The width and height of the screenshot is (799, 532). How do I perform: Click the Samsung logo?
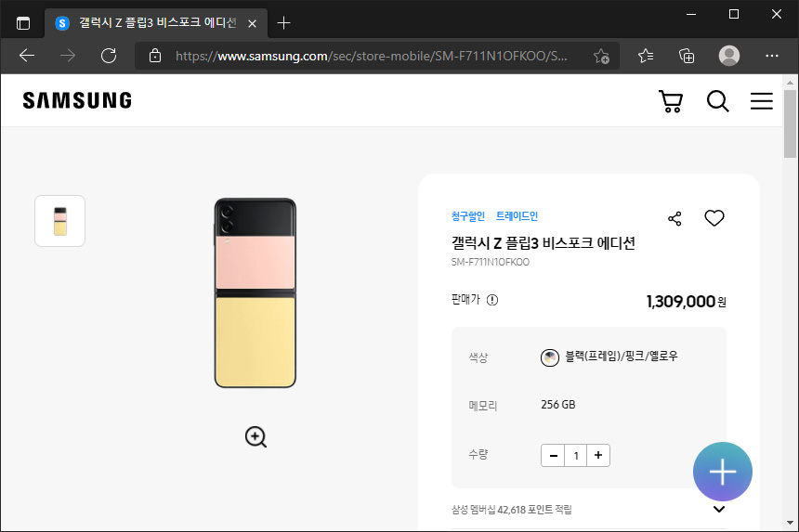coord(77,100)
